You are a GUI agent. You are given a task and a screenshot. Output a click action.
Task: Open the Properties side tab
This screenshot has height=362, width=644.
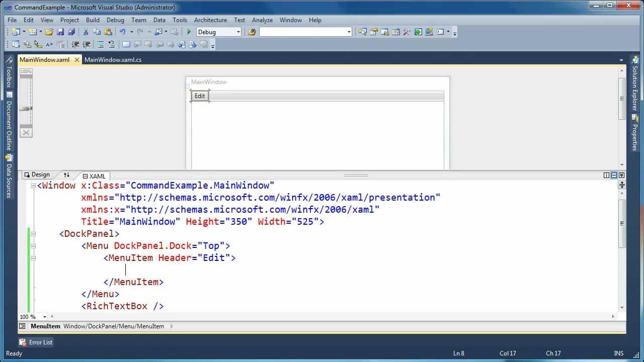point(635,132)
